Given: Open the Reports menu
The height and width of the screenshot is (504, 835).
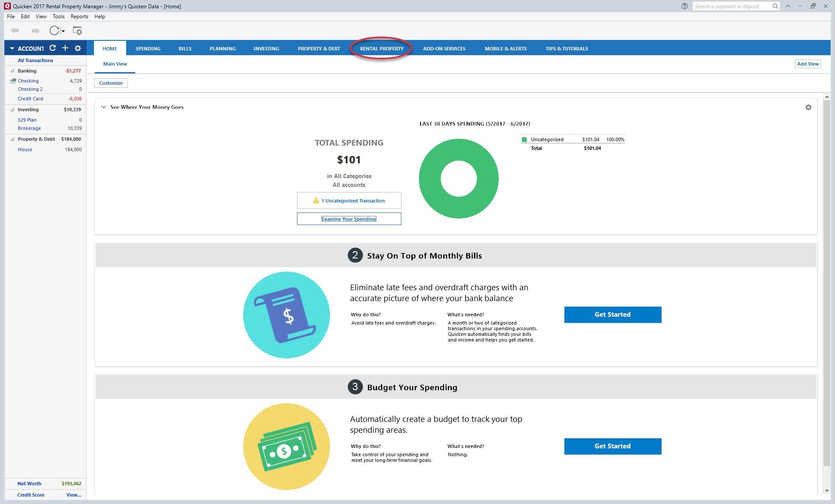Looking at the screenshot, I should tap(79, 17).
